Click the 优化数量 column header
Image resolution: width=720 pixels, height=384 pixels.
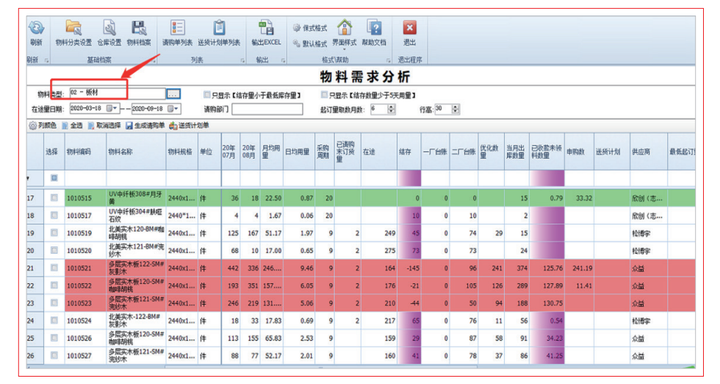point(491,152)
